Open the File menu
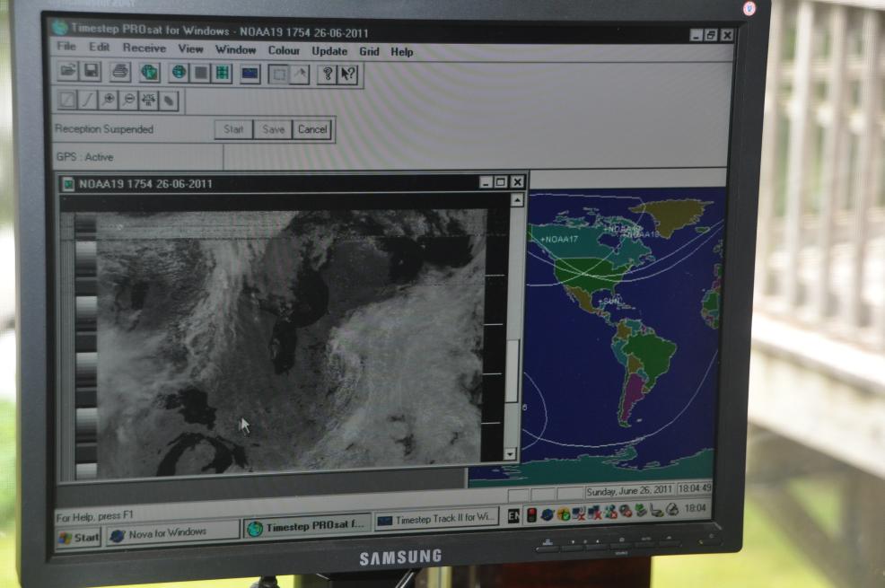Screen dimensions: 885x588 (x=66, y=47)
